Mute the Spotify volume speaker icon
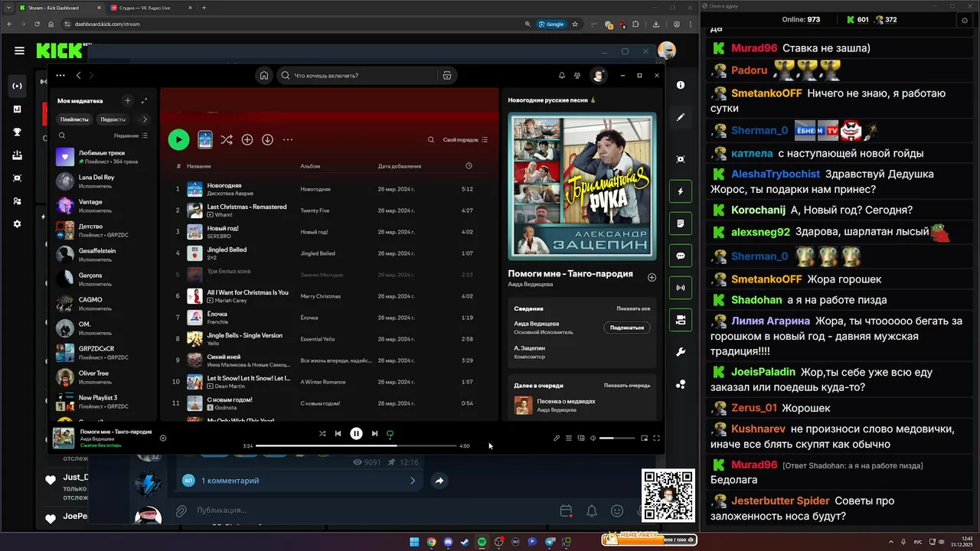The height and width of the screenshot is (551, 980). click(593, 438)
